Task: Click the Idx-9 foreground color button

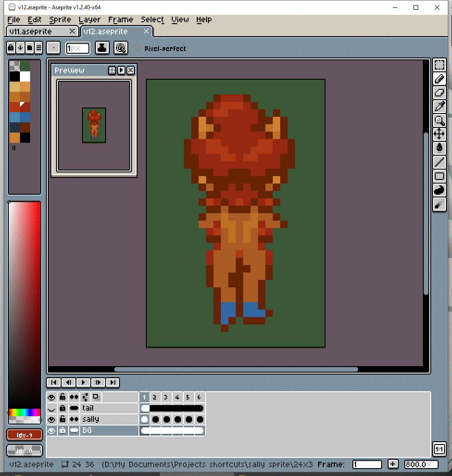Action: tap(25, 435)
